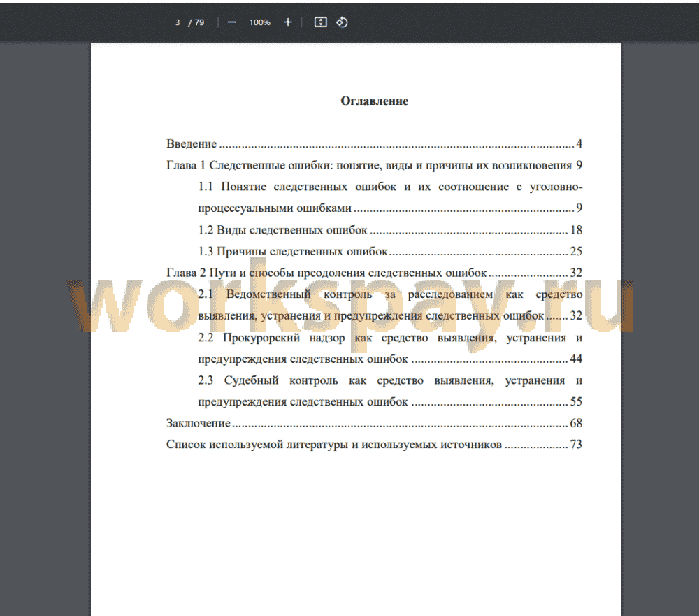Click page number 68 beside Заключение
This screenshot has height=616, width=699.
pyautogui.click(x=576, y=423)
